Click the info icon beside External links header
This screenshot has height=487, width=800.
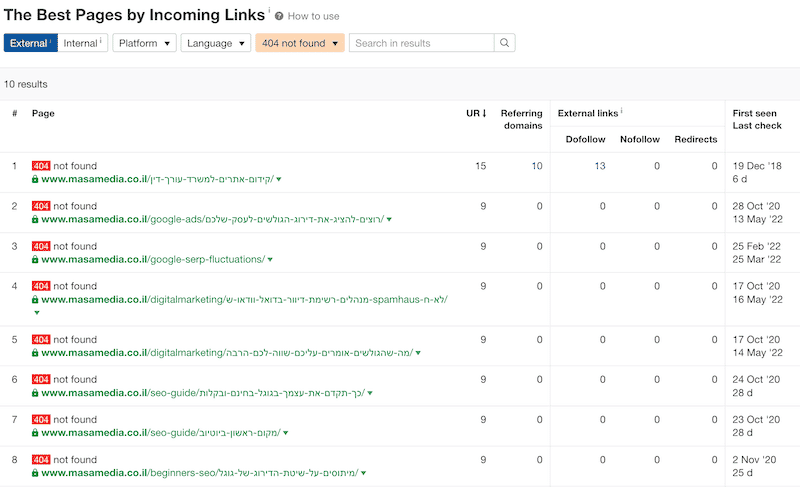pos(622,112)
